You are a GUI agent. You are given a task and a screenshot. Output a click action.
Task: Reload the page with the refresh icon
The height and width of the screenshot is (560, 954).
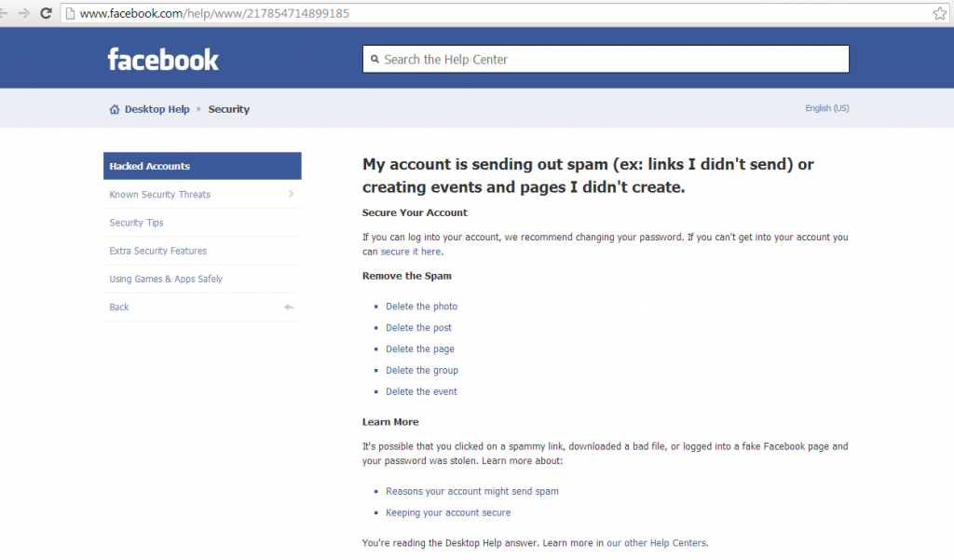(46, 13)
